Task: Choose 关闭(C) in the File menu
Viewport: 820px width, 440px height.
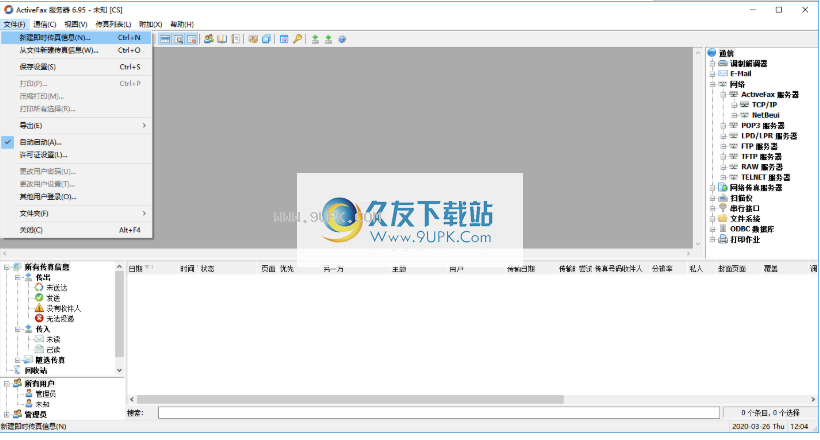Action: point(76,230)
